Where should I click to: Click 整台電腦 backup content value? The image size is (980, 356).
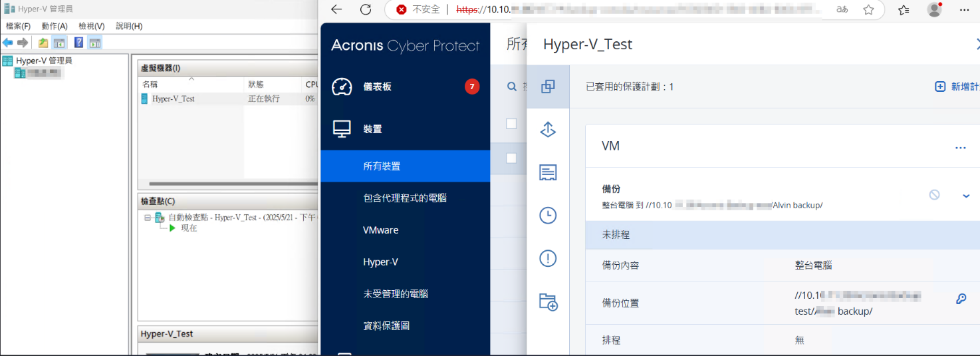814,265
